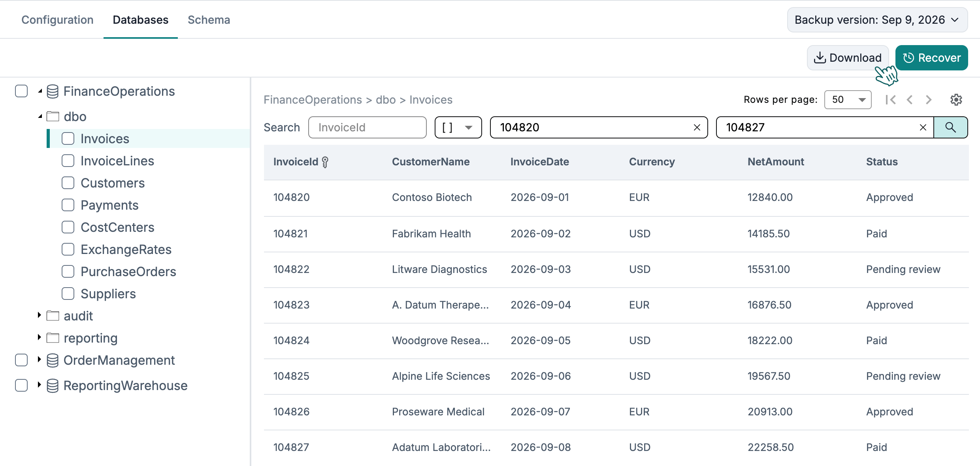Tick the FinanceOperations database checkbox
Image resolution: width=980 pixels, height=466 pixels.
point(21,91)
